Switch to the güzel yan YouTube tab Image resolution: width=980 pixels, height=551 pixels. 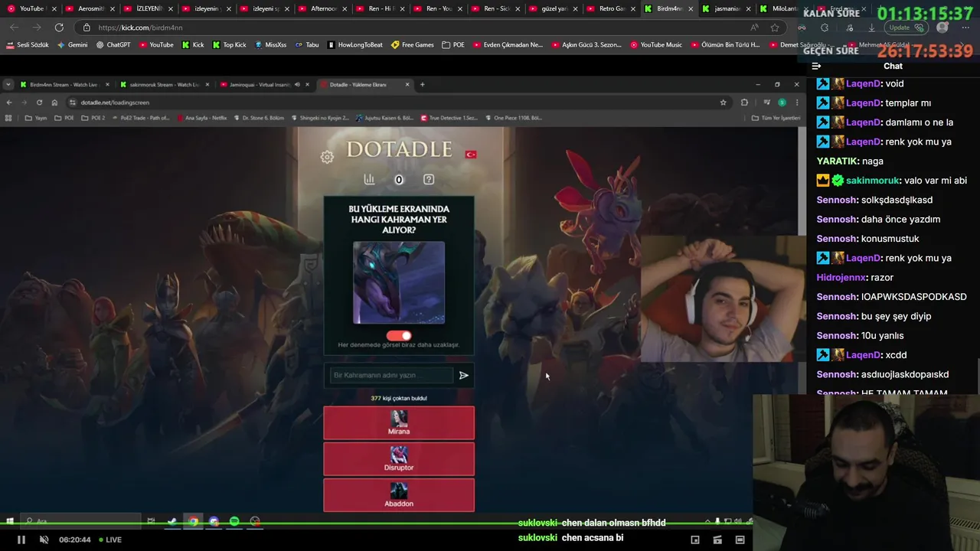pos(553,8)
